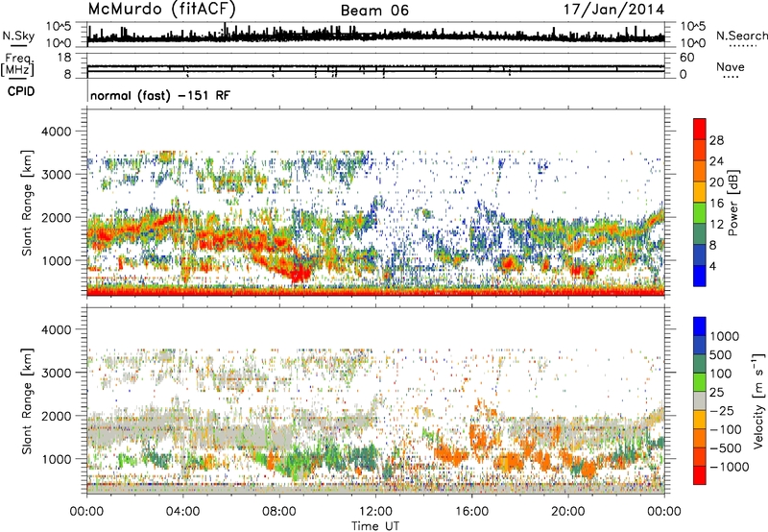The width and height of the screenshot is (768, 532).
Task: Click the date "17/Jan/2014"
Action: click(x=613, y=10)
